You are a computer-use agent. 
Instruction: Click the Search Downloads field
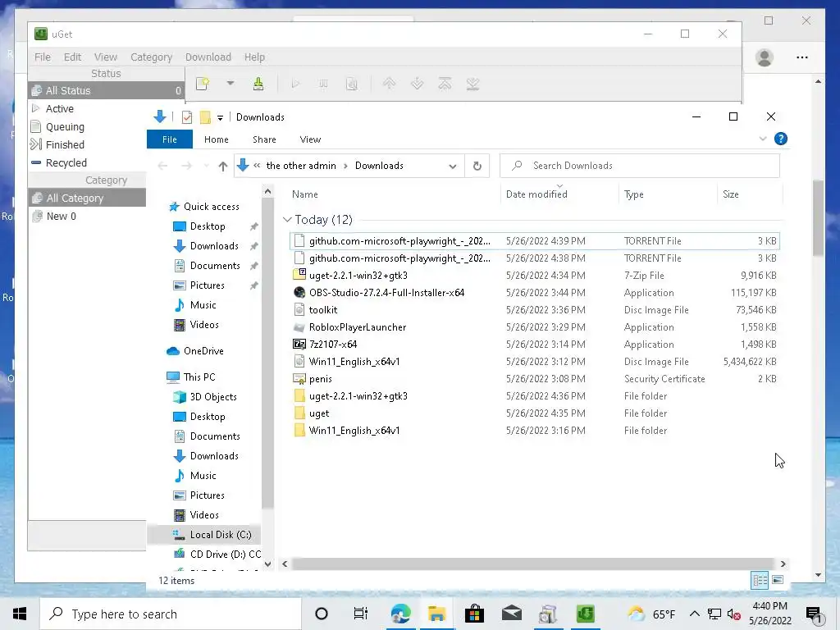coord(640,166)
